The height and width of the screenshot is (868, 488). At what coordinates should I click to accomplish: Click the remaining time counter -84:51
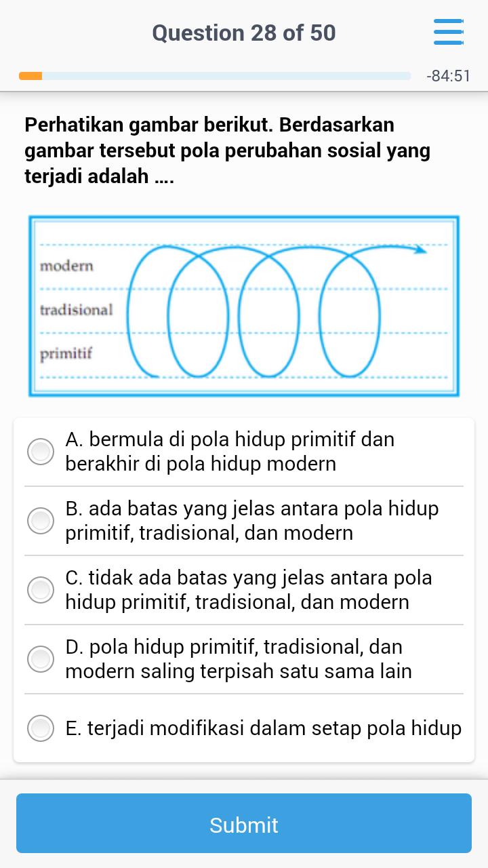click(x=448, y=76)
